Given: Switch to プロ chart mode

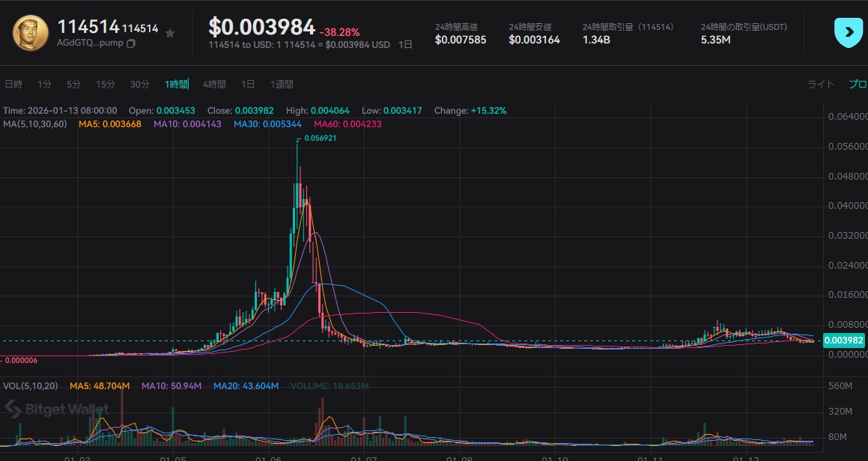Looking at the screenshot, I should click(x=857, y=85).
